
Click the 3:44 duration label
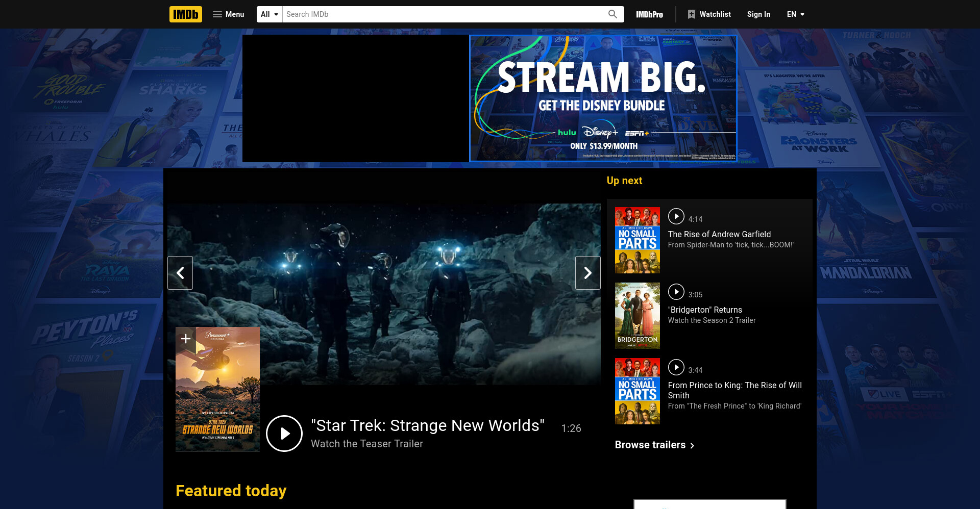tap(695, 370)
